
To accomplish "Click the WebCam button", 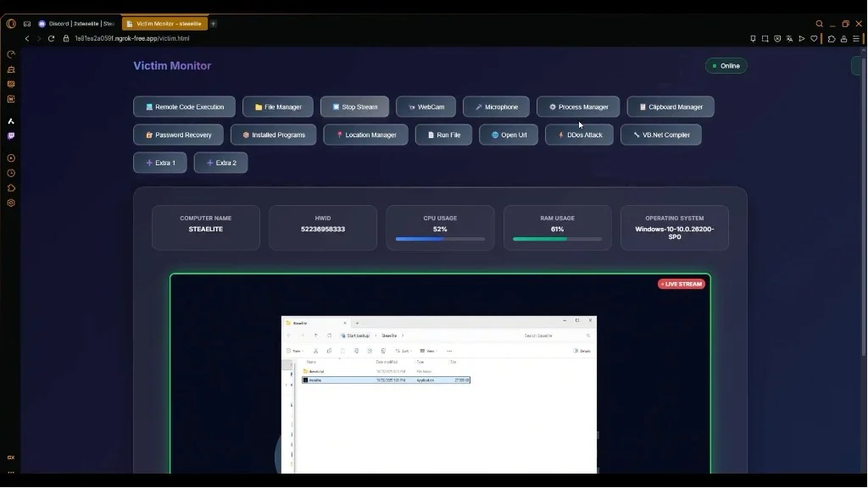I will pyautogui.click(x=426, y=107).
